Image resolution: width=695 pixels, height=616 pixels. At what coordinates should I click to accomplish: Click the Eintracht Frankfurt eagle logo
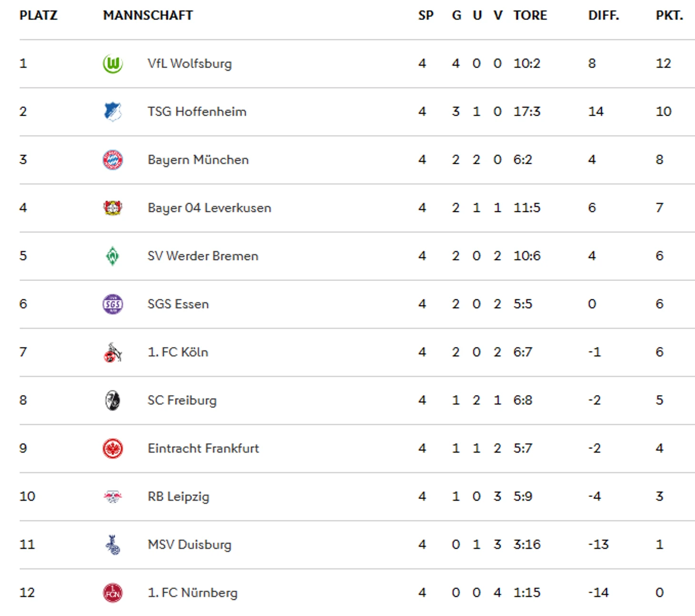tap(113, 448)
